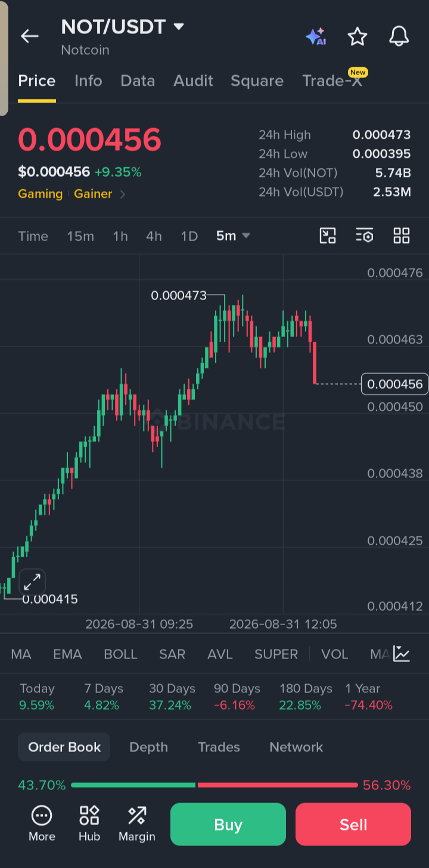Select the Order Book tab

64,747
